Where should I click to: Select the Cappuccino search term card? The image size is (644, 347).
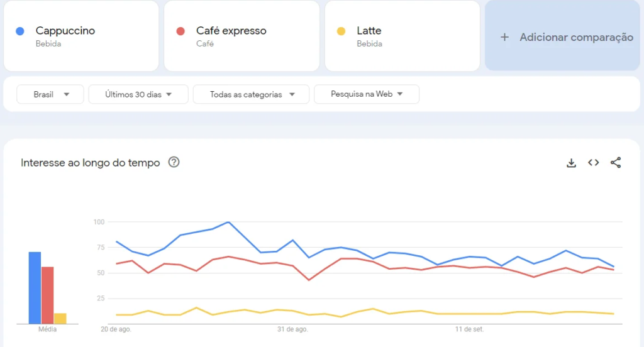pos(81,36)
